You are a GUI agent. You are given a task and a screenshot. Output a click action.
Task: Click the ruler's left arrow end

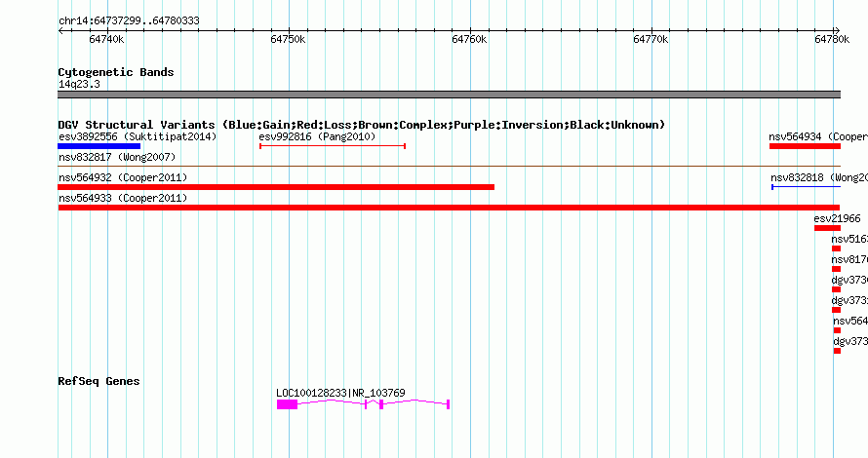(x=60, y=31)
